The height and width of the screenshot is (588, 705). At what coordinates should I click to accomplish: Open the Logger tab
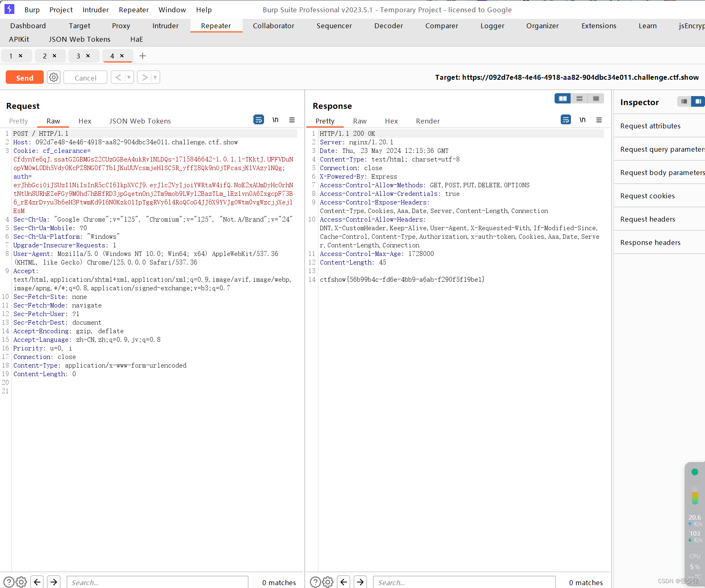point(492,26)
